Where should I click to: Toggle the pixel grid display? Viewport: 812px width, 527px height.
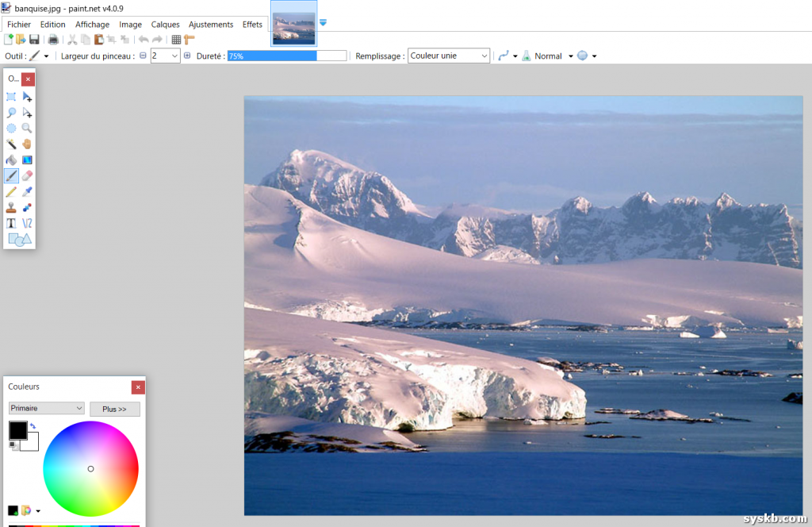176,40
